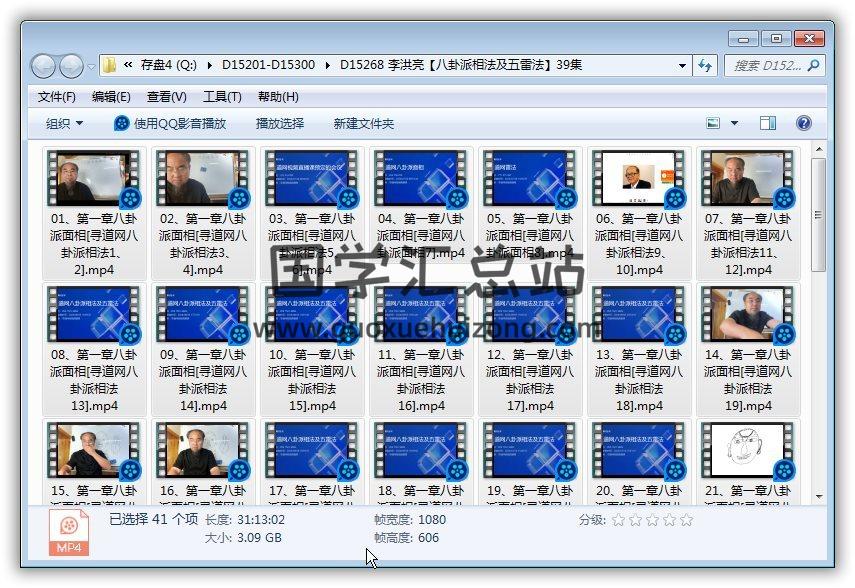Open the view options dropdown arrow
The width and height of the screenshot is (855, 588).
coord(734,123)
